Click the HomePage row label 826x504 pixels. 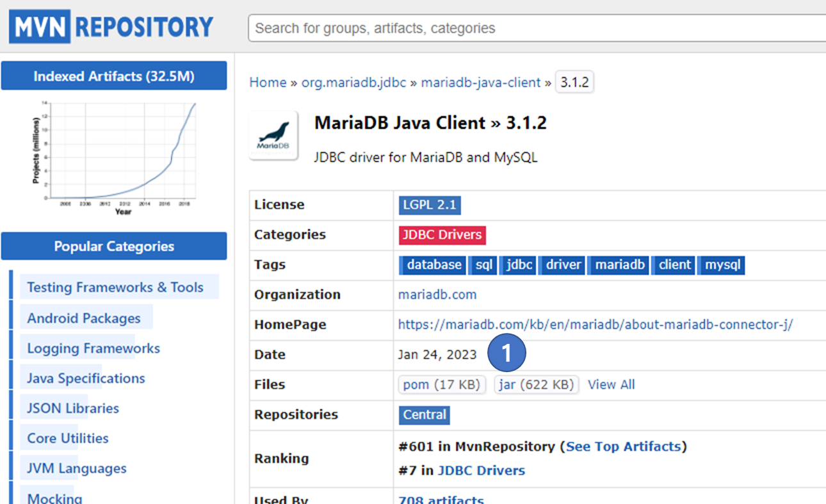(x=290, y=325)
